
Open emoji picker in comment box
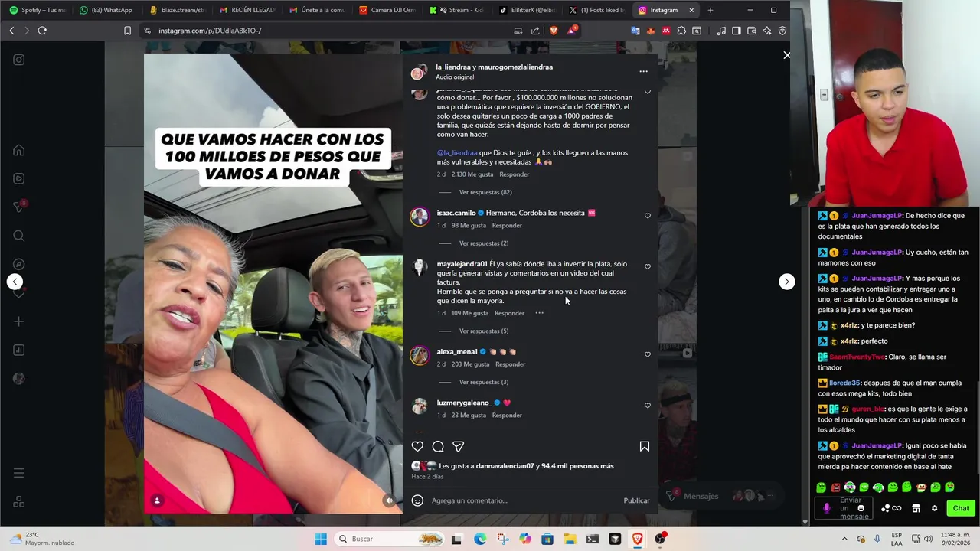pyautogui.click(x=417, y=500)
